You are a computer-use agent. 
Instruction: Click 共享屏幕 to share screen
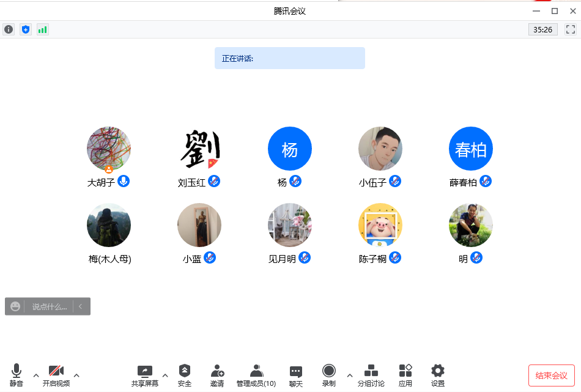(x=144, y=375)
